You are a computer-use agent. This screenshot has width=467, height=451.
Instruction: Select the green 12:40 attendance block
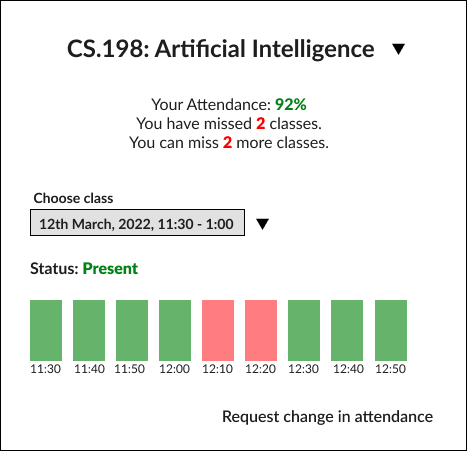(347, 330)
